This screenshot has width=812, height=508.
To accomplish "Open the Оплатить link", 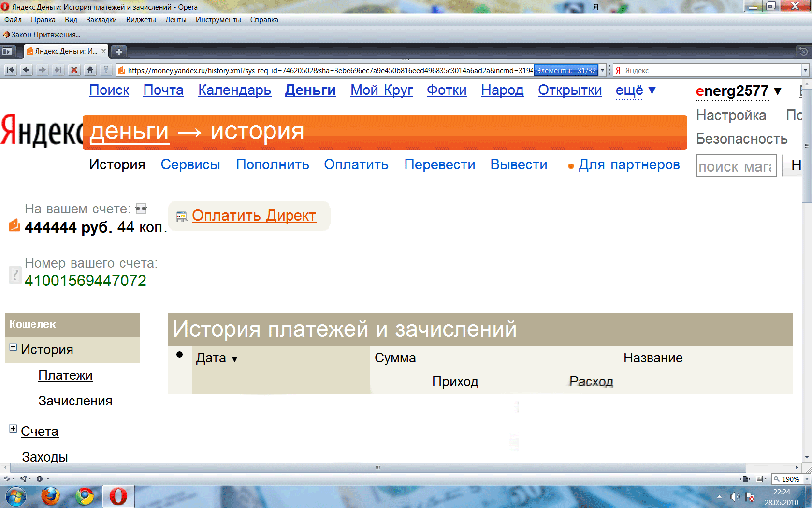I will [356, 164].
